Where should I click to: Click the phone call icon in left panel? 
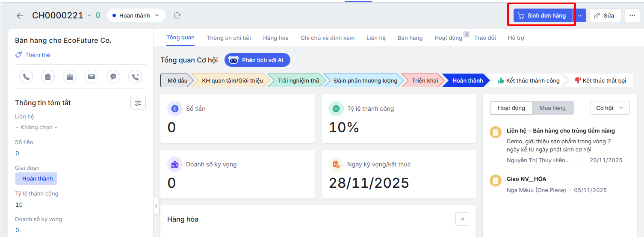(26, 77)
